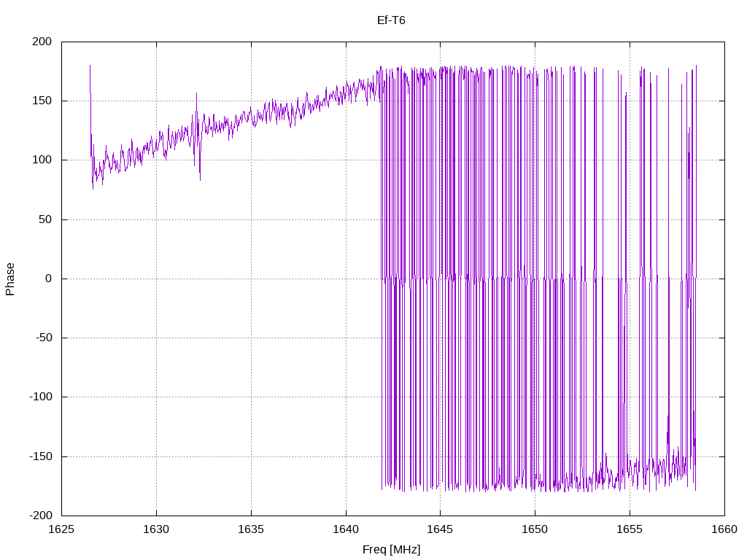Select the 'Freq [MHz]' x-axis label
Viewport: 747px width, 560px height.
click(x=391, y=550)
